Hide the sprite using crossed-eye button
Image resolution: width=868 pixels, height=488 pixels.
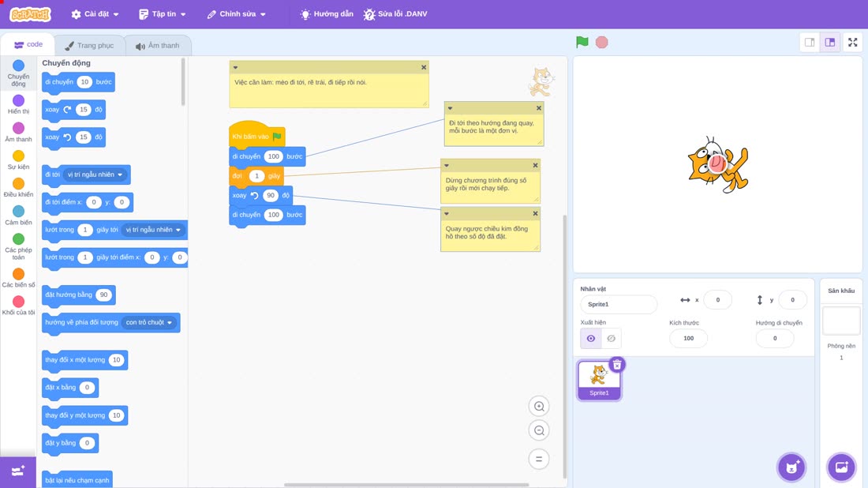611,339
